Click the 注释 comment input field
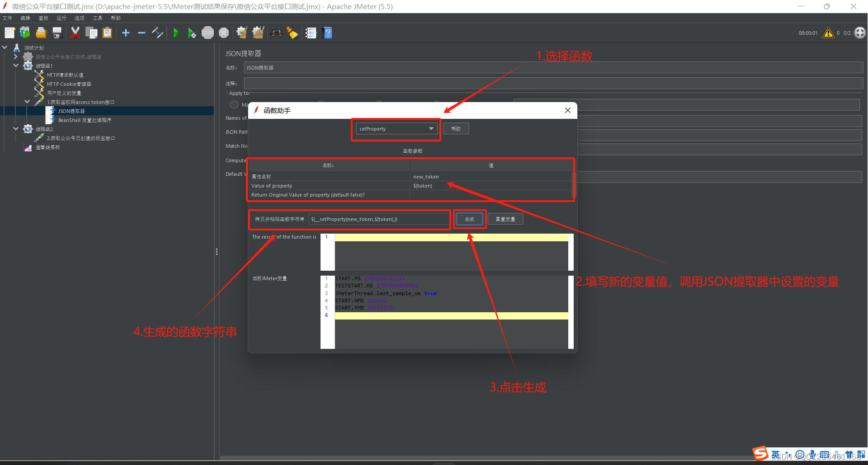 tap(553, 83)
